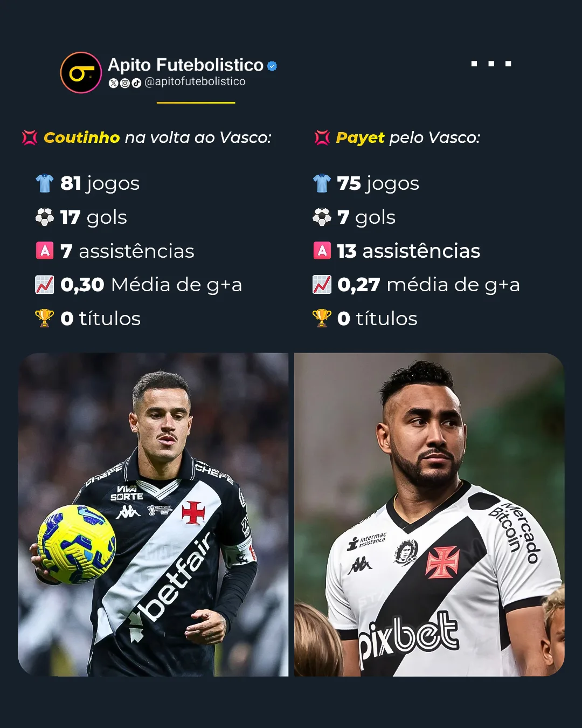Viewport: 582px width, 728px height.
Task: Click the Apito Futebolistico account name
Action: point(185,65)
